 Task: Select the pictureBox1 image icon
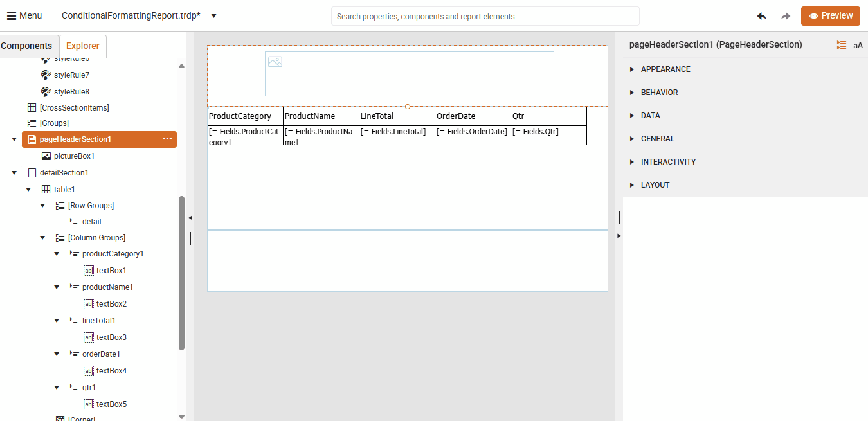click(x=46, y=156)
